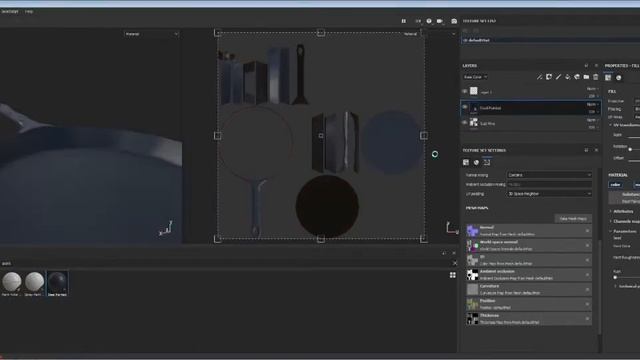
Task: Remove the Thickness mesh map
Action: 587,319
